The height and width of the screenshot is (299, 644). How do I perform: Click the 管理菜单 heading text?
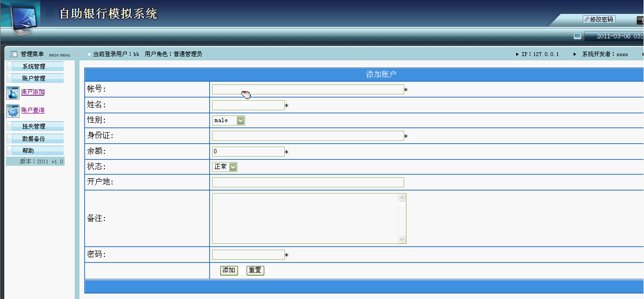tap(32, 54)
